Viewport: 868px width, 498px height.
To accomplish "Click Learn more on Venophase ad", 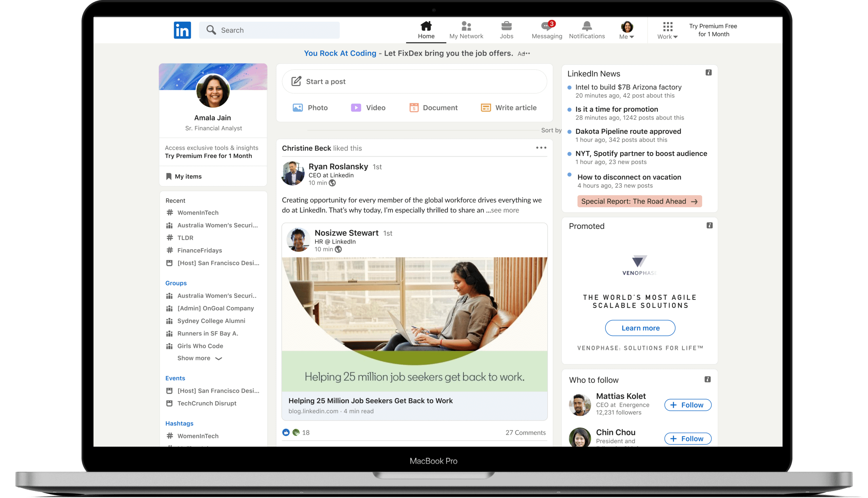I will click(640, 328).
